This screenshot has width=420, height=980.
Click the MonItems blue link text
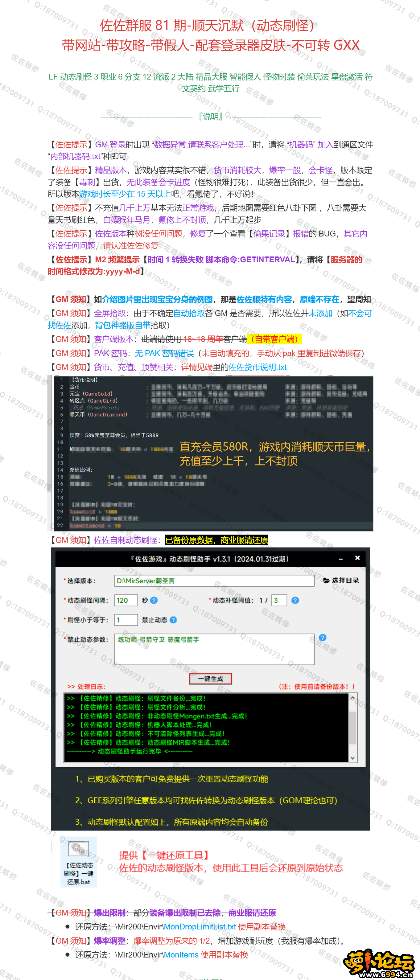pyautogui.click(x=181, y=955)
